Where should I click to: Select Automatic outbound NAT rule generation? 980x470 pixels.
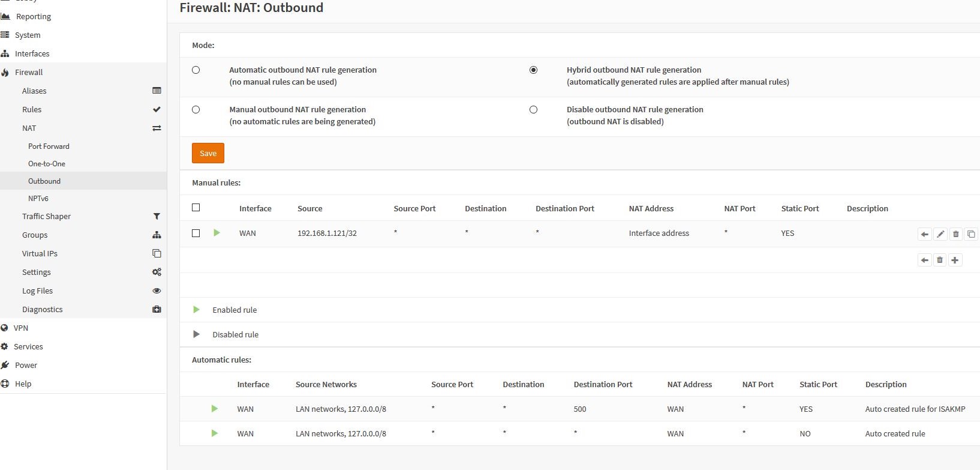[x=196, y=70]
